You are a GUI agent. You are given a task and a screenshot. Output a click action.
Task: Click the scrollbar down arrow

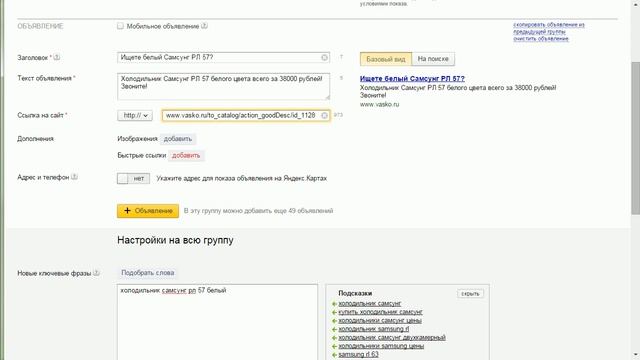tap(635, 355)
